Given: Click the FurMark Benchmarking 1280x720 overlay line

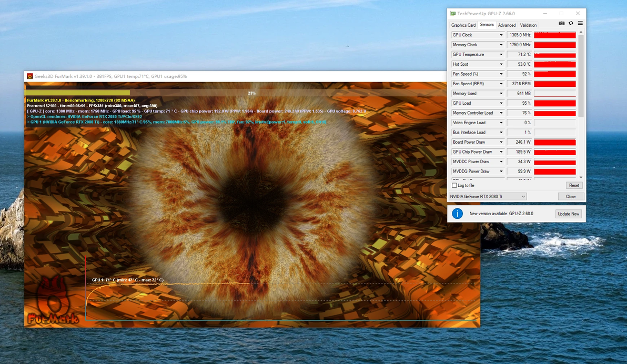Looking at the screenshot, I should (81, 100).
